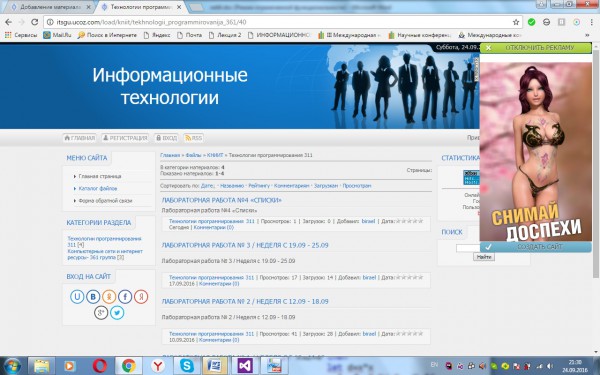Image resolution: width=600 pixels, height=375 pixels.
Task: Open the Mail.Ru bookmark
Action: click(x=57, y=35)
